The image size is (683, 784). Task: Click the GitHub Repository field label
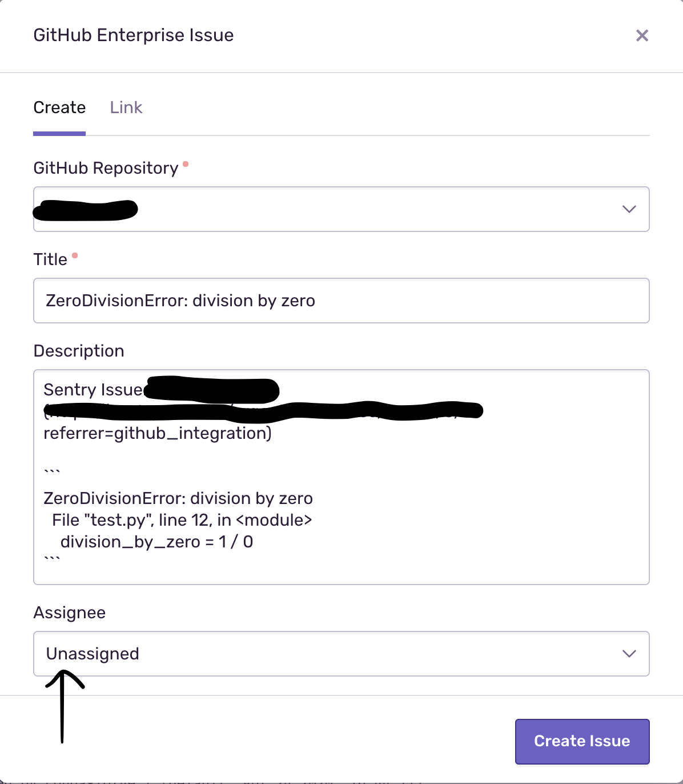pos(106,167)
